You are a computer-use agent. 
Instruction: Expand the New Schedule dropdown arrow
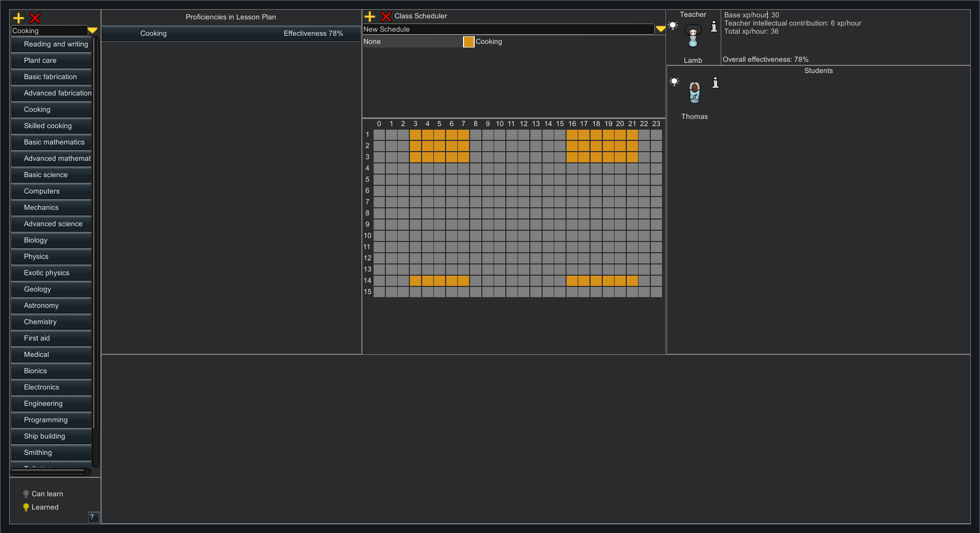660,29
